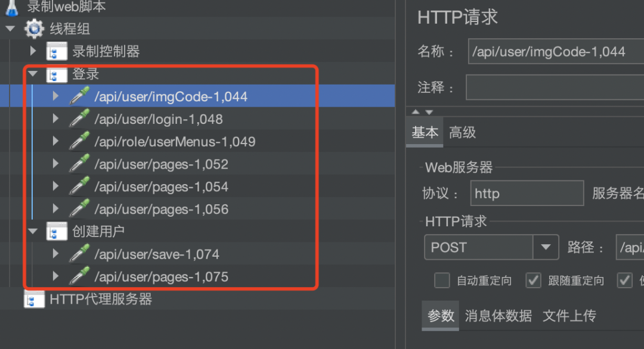
Task: Expand the /api/user/save-1,074 node
Action: click(x=55, y=254)
